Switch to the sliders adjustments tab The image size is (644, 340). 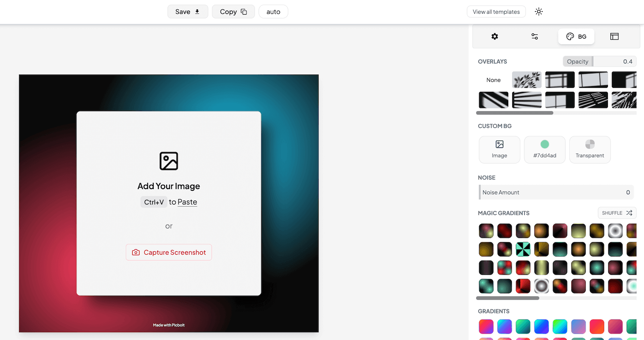point(535,36)
